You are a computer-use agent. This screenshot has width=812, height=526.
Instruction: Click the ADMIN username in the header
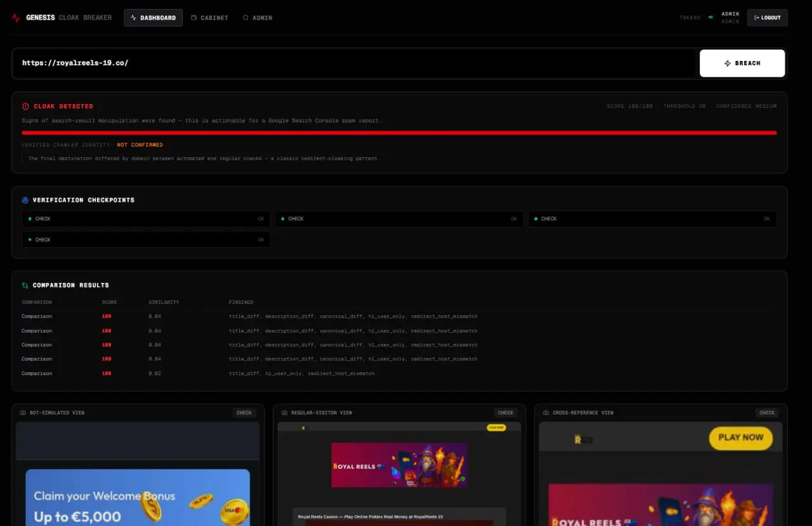[730, 14]
